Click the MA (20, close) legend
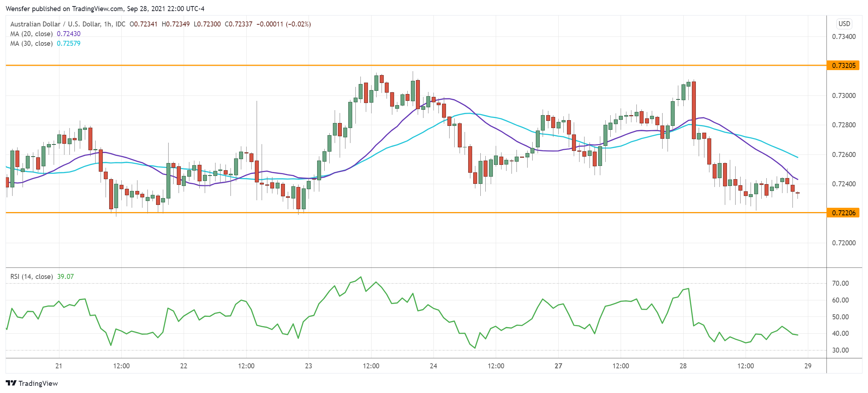This screenshot has width=868, height=393. 31,34
